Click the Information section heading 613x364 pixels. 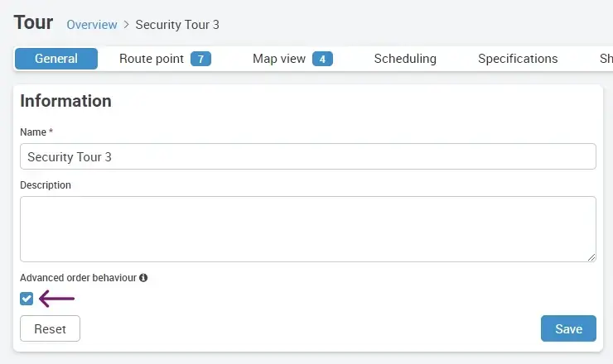coord(65,101)
